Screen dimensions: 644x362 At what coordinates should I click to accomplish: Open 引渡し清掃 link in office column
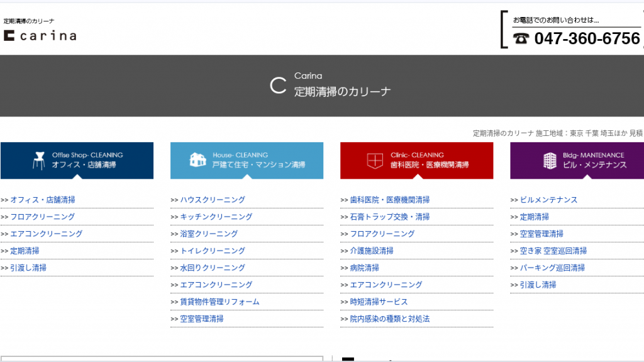28,268
